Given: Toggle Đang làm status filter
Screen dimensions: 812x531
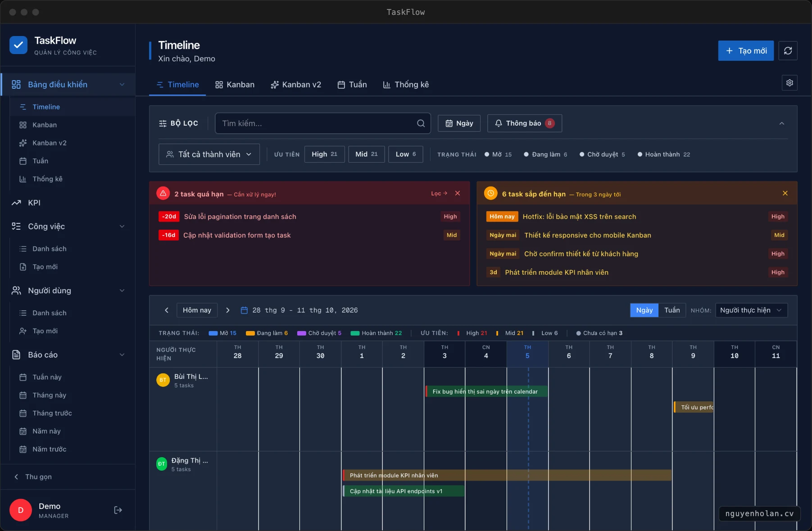Looking at the screenshot, I should click(x=545, y=154).
